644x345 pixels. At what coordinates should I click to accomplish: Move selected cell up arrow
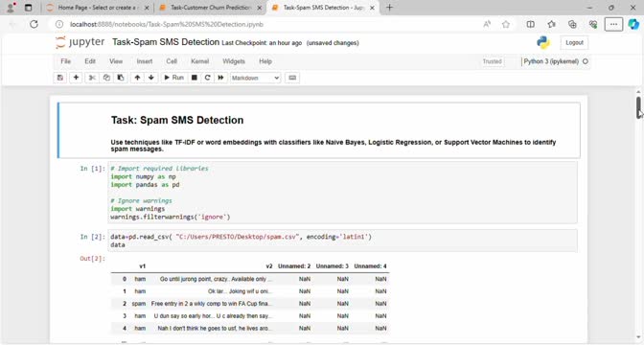(x=137, y=78)
